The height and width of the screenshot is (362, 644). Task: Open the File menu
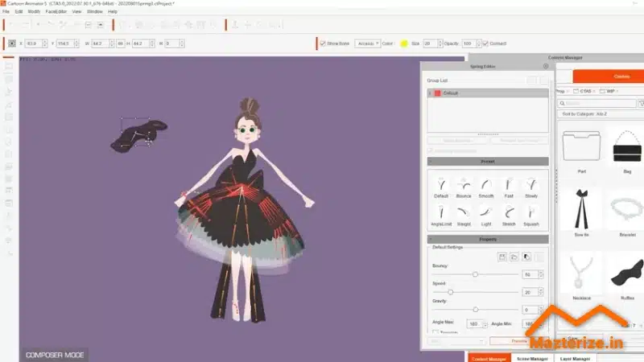click(x=6, y=11)
